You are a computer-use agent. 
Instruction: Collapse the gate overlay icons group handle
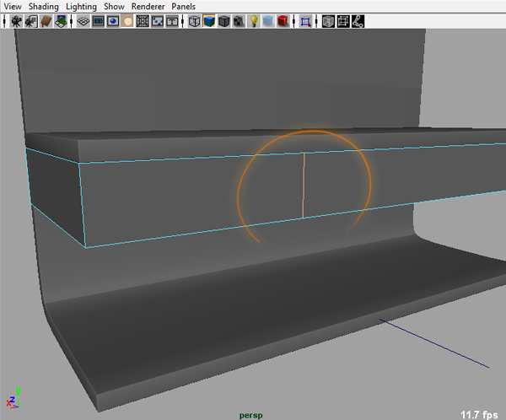click(72, 21)
